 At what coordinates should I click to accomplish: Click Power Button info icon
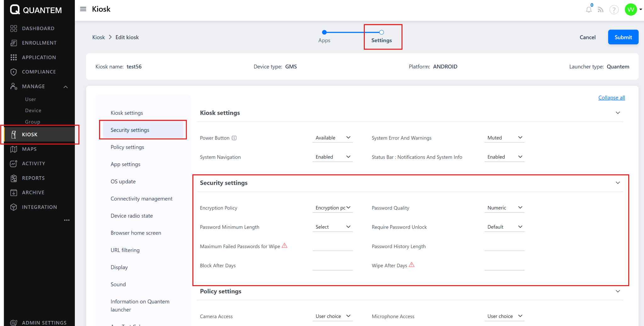tap(234, 138)
